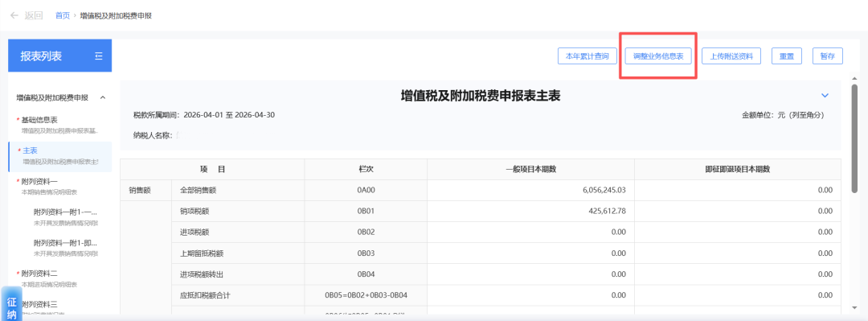Click 金额单位 元 label
Screen dimensions: 868x321
point(784,115)
